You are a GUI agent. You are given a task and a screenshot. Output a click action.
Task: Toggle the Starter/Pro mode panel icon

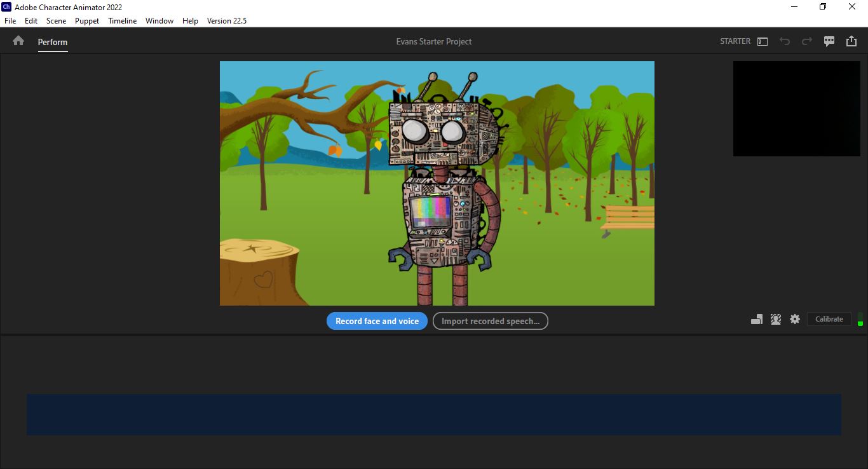pos(763,41)
